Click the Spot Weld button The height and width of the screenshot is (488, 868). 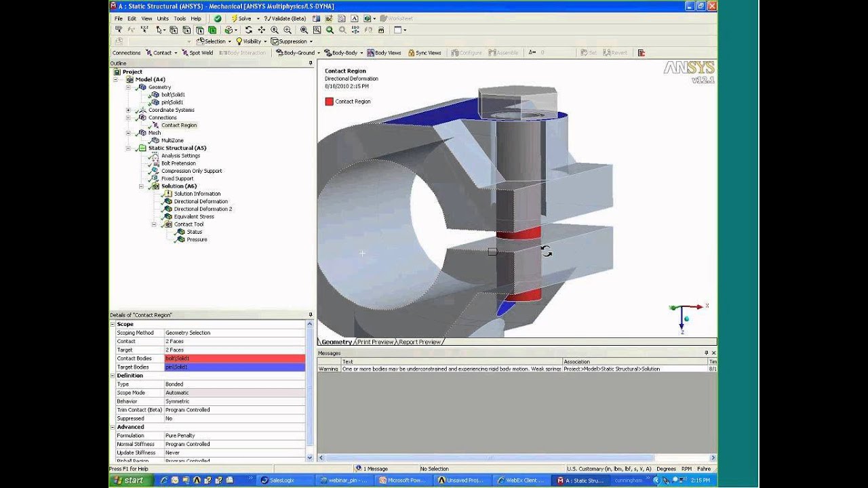point(197,53)
